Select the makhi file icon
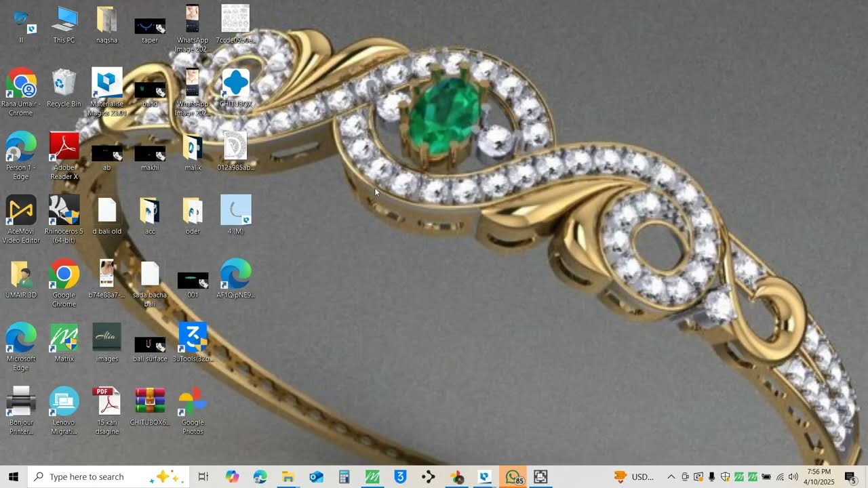Viewport: 868px width, 488px height. (150, 158)
